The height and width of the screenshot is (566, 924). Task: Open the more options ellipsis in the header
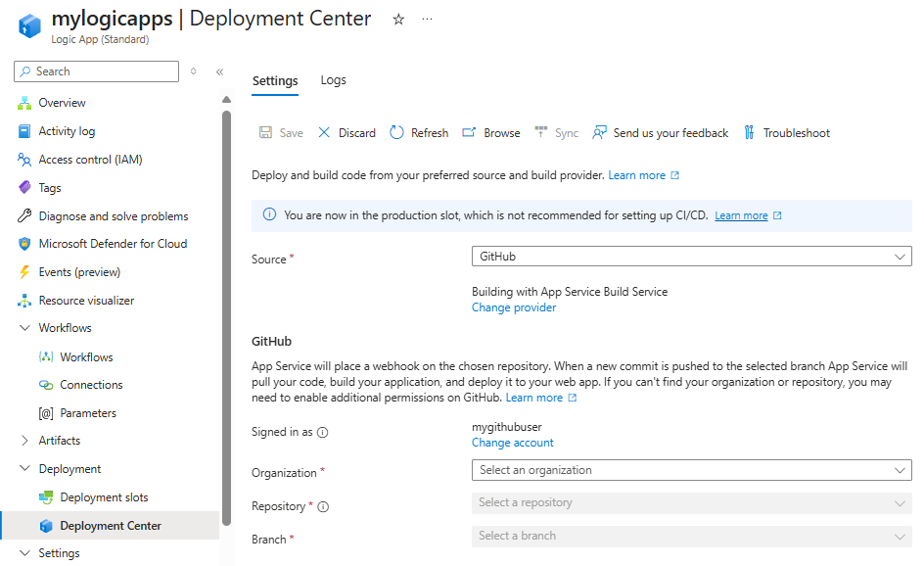[427, 20]
